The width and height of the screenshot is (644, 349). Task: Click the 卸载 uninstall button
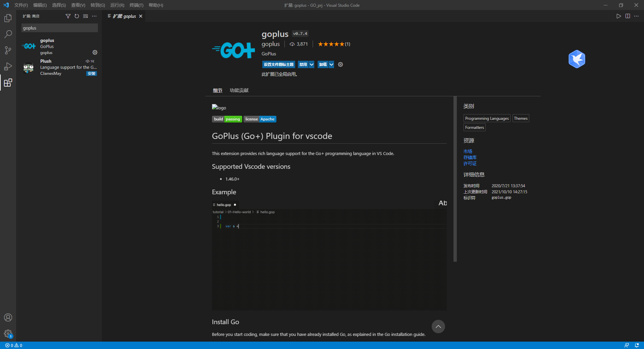pos(323,64)
